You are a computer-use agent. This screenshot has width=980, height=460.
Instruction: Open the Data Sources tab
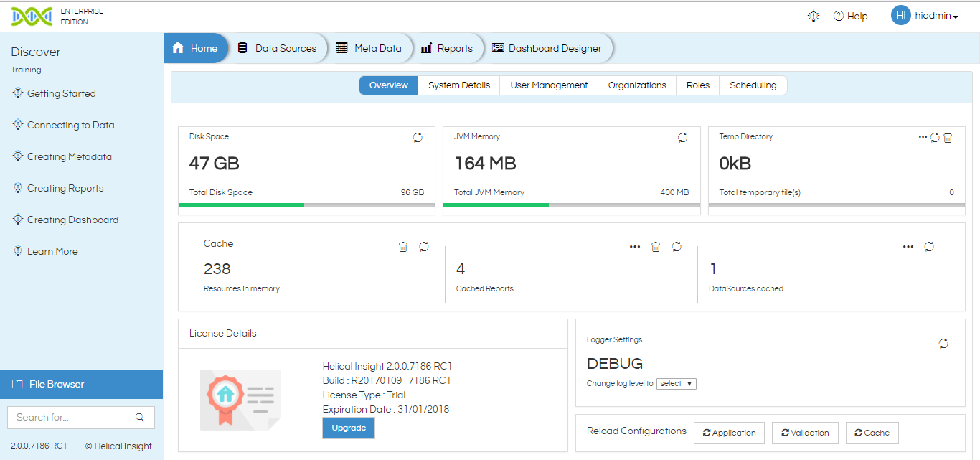point(278,48)
